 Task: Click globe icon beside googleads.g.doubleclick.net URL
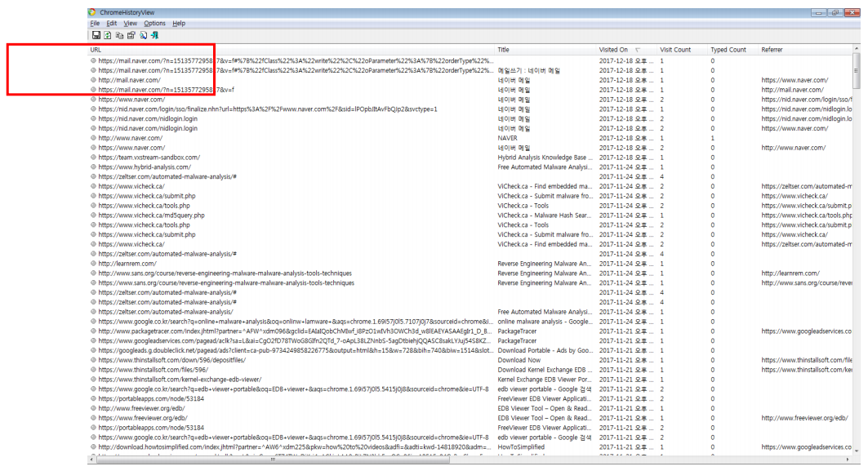(94, 350)
